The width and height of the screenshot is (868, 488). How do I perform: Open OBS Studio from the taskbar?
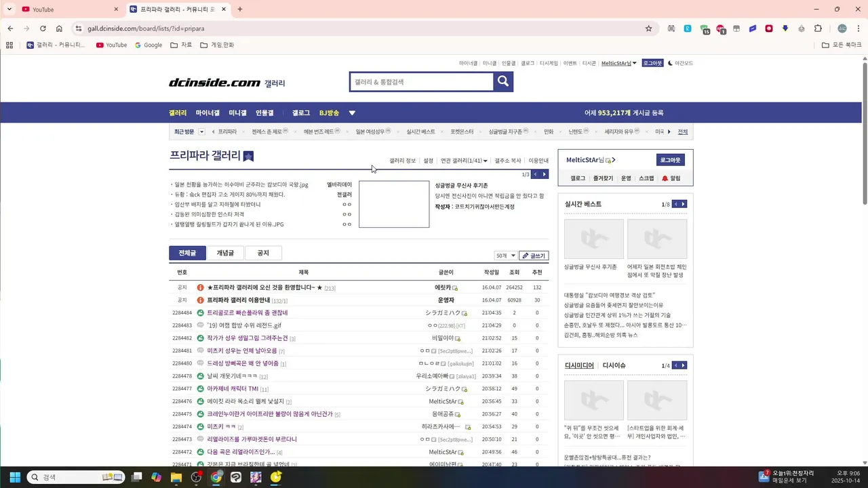(196, 477)
